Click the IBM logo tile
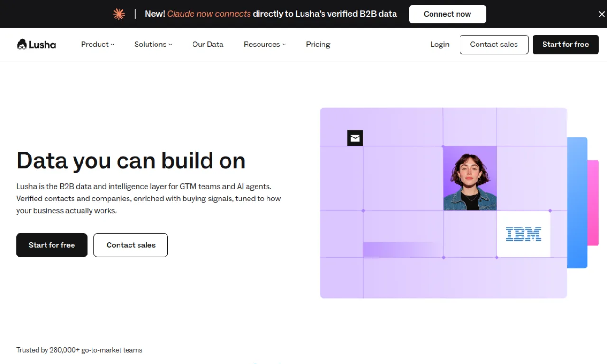The width and height of the screenshot is (607, 364). tap(524, 234)
